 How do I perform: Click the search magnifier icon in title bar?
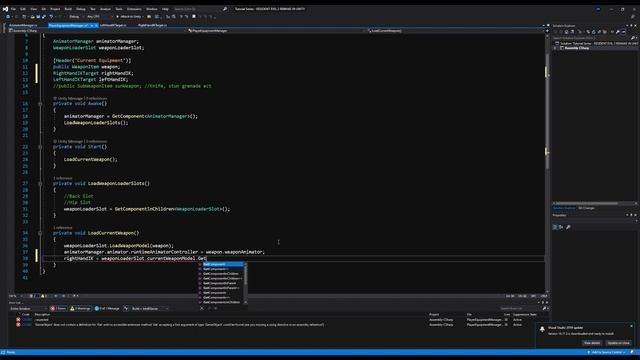(224, 9)
